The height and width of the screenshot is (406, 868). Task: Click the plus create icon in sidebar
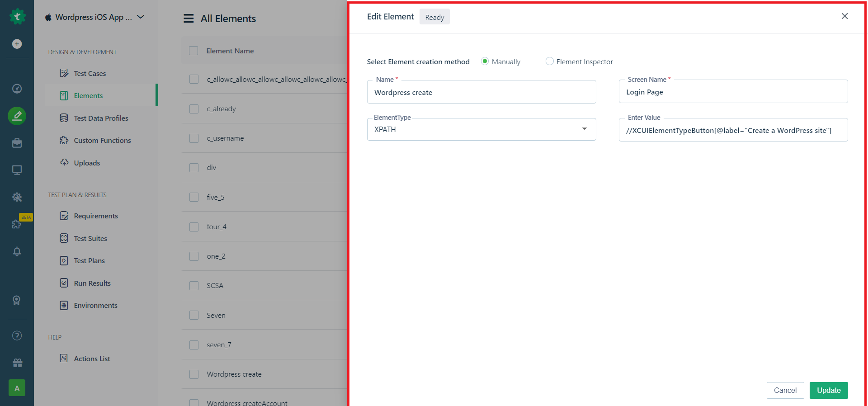pos(17,44)
